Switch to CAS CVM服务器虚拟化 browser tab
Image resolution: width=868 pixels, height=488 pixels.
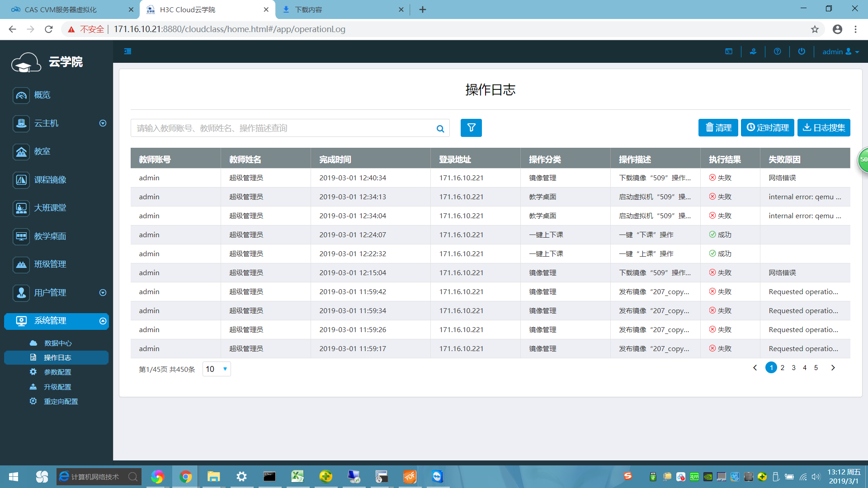[x=61, y=9]
